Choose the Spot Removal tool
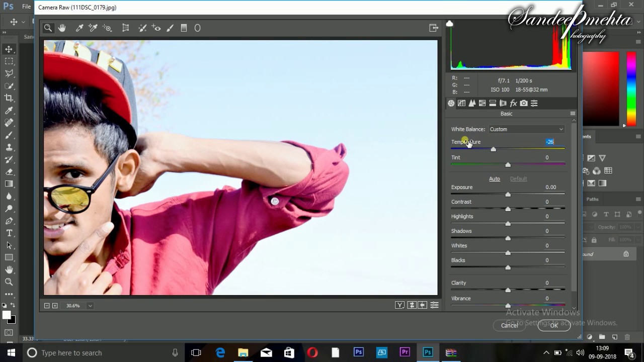 point(142,28)
